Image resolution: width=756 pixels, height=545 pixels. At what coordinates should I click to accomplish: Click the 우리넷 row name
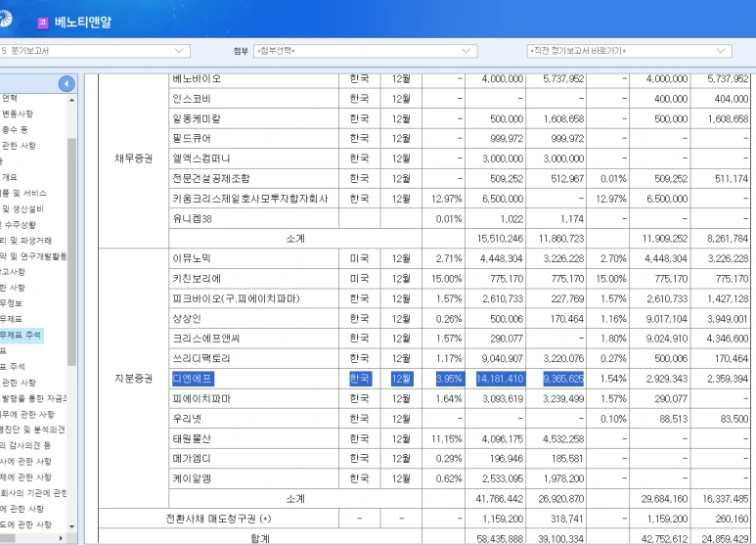(187, 419)
